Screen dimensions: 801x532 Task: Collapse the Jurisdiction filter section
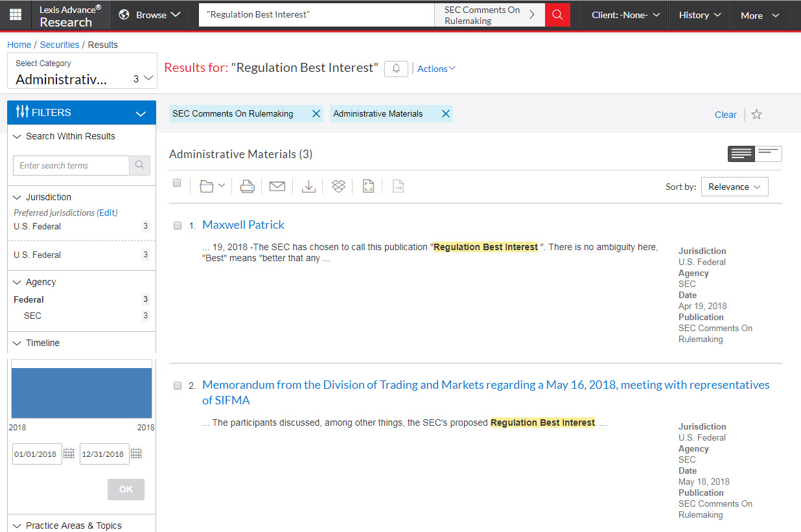42,197
